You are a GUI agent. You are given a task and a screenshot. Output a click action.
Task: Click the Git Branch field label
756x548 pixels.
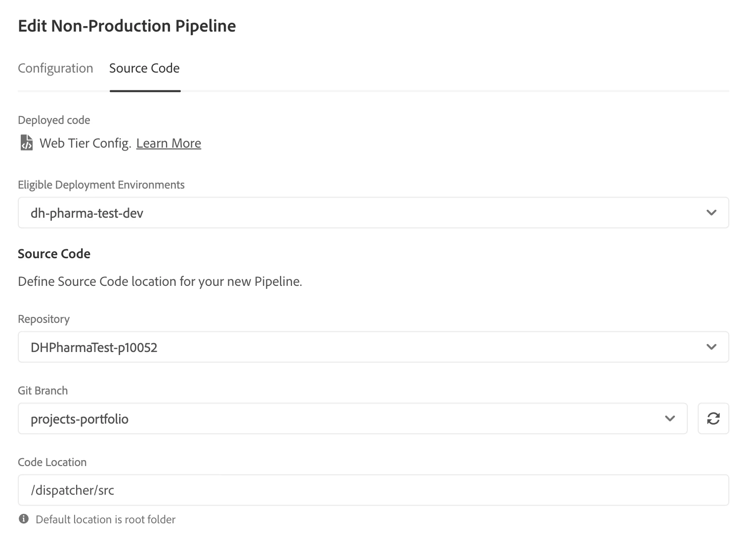[x=42, y=391]
